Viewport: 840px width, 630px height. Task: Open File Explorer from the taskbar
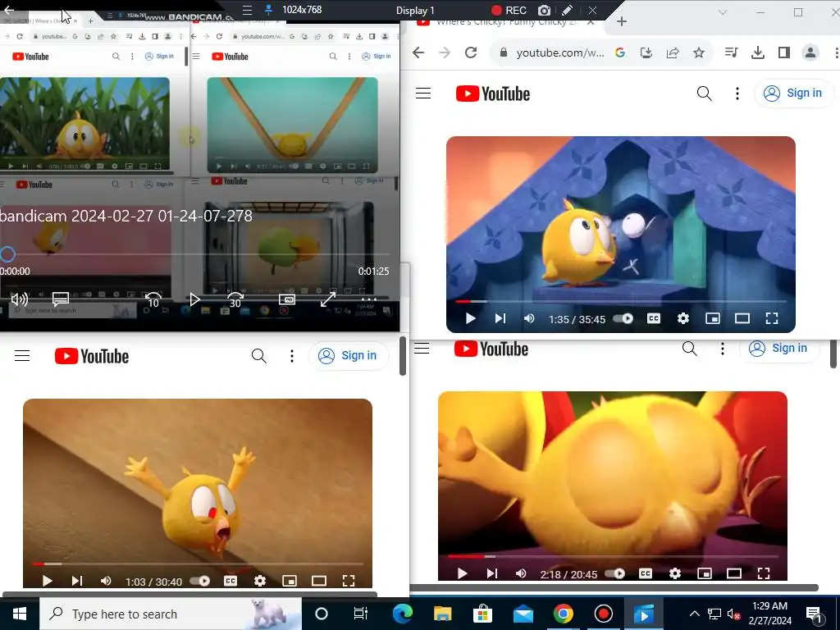pos(442,614)
